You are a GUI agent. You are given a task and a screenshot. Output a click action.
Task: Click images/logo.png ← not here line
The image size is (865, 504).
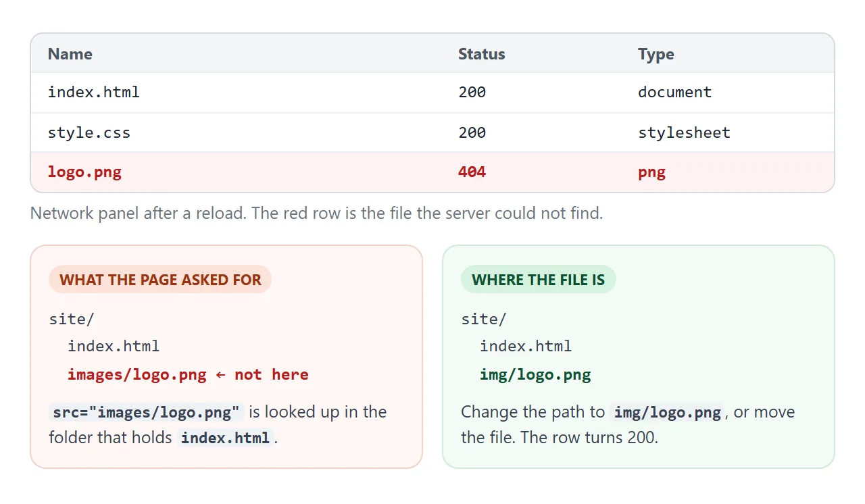pos(188,374)
